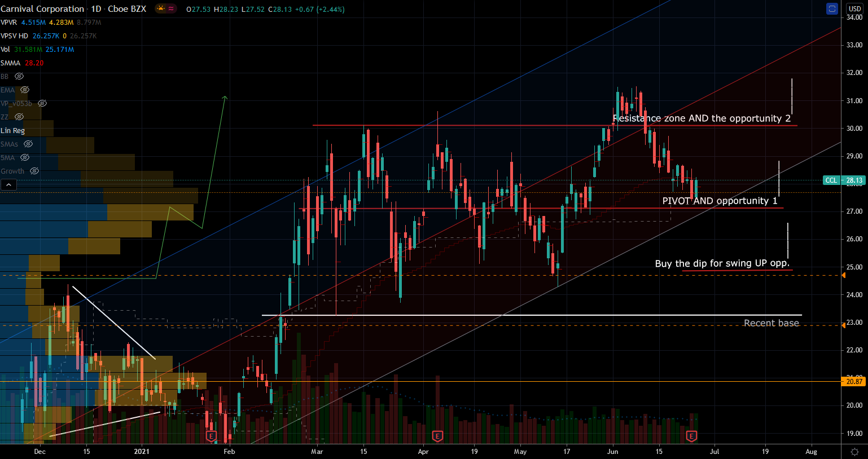Click the Jul label on the time axis
This screenshot has height=459, width=868.
click(x=714, y=452)
